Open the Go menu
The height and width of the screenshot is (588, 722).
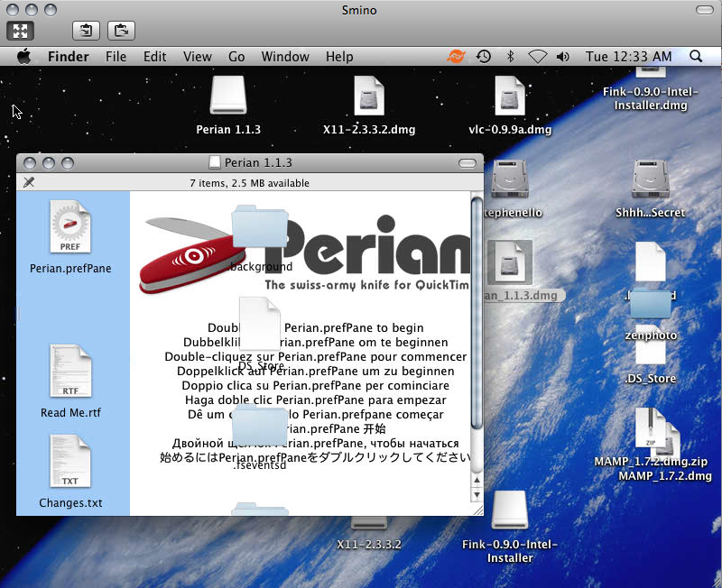(x=236, y=57)
